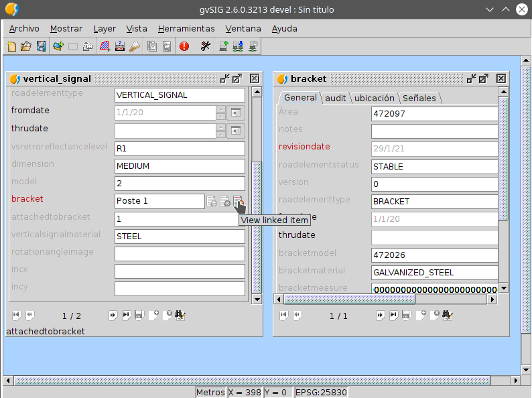Click the paste clipboard toolbar icon

click(x=167, y=46)
